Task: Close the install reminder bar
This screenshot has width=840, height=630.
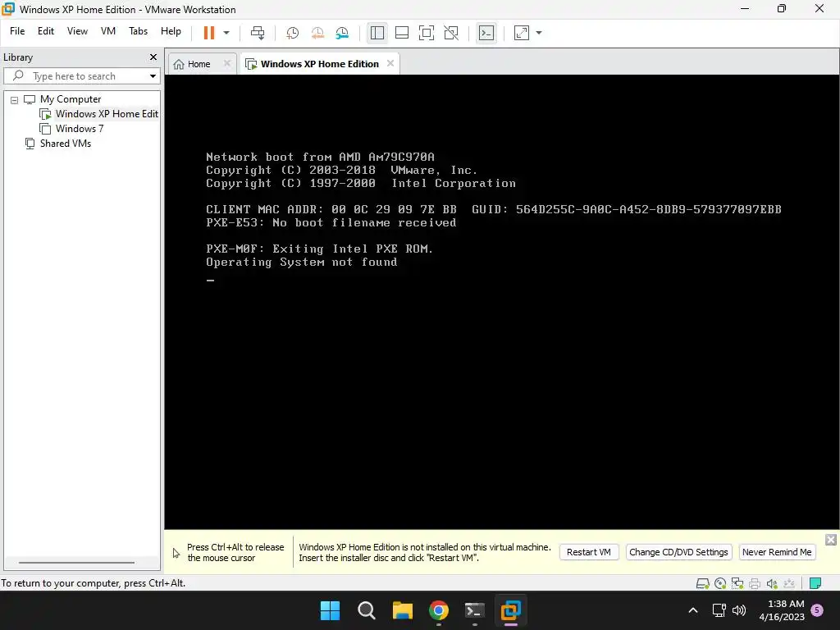Action: point(831,540)
